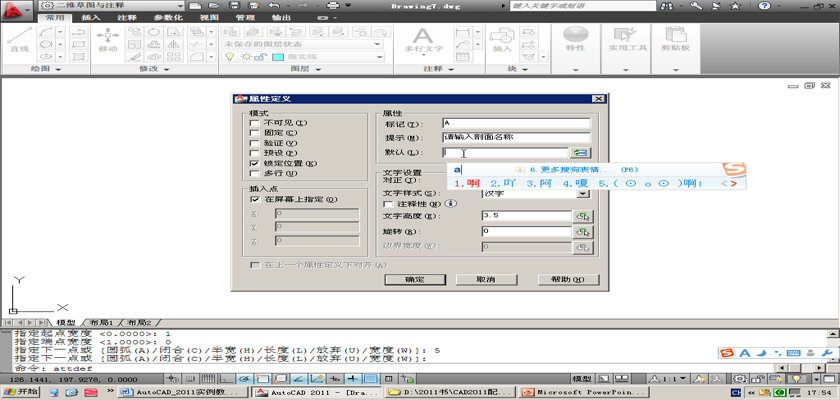Expand the 修改 (Modify) panel title

coord(155,69)
